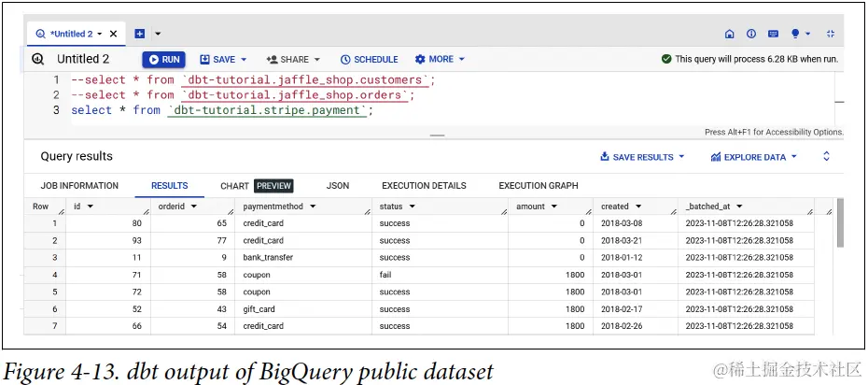Open the MORE settings menu
Viewport: 868px width, 385px height.
[x=441, y=59]
